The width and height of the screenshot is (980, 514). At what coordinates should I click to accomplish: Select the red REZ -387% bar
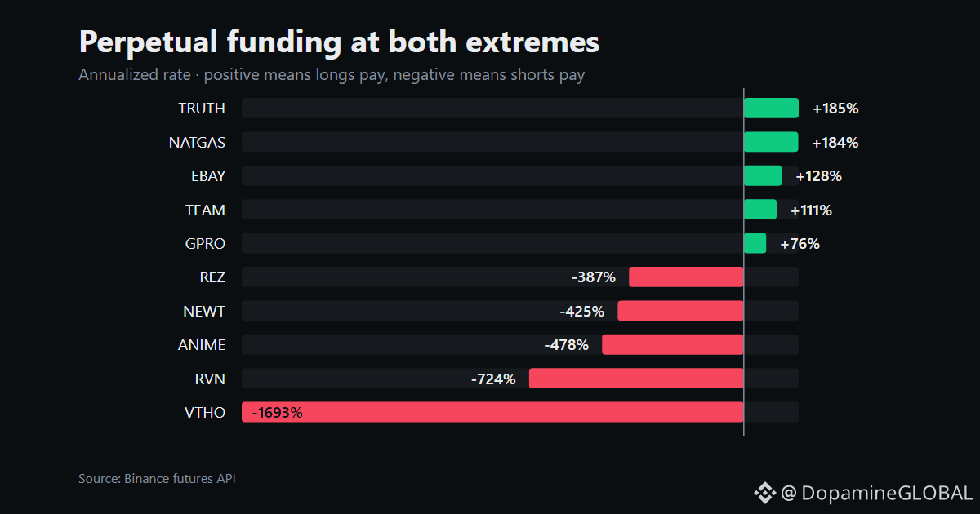686,277
